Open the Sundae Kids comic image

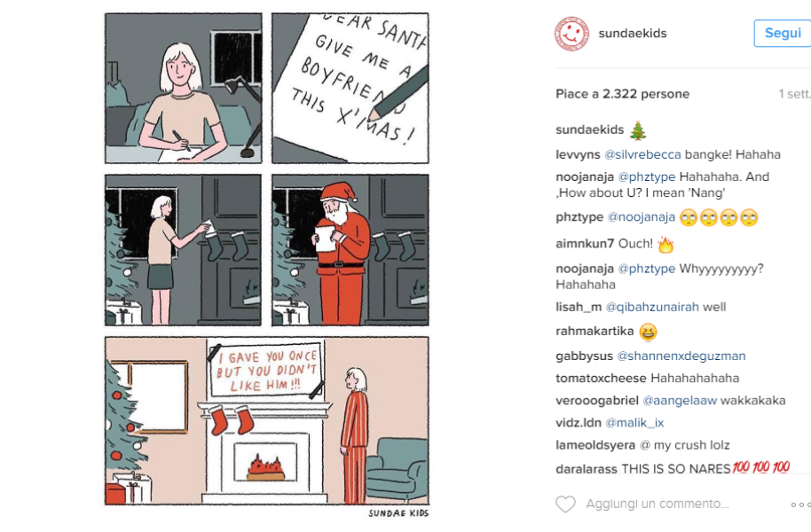(x=267, y=265)
